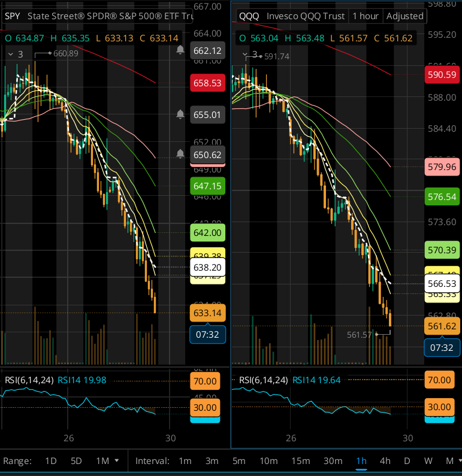
Task: Click the QQQ countdown timer 07:32
Action: pyautogui.click(x=442, y=348)
